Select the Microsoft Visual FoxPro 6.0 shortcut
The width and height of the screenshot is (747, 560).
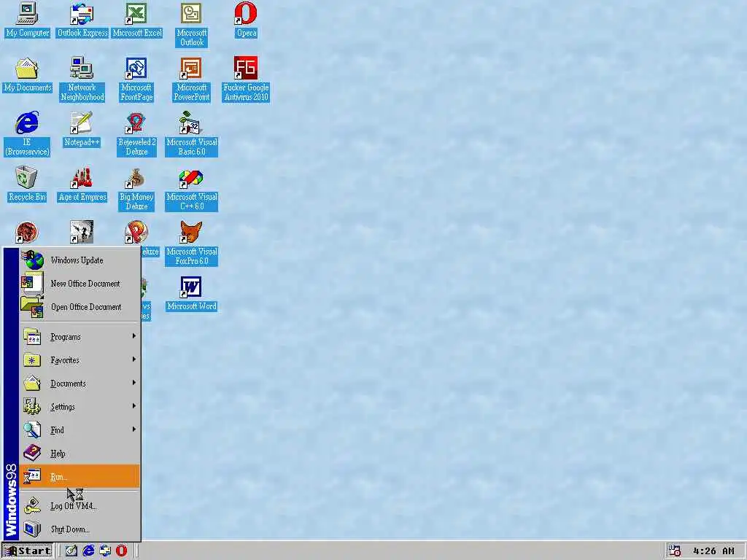tap(192, 244)
